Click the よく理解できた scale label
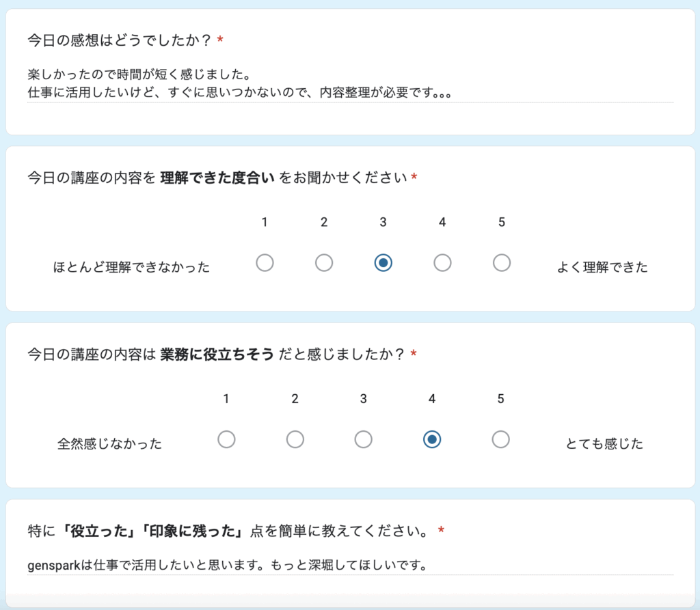The width and height of the screenshot is (700, 610). click(602, 267)
